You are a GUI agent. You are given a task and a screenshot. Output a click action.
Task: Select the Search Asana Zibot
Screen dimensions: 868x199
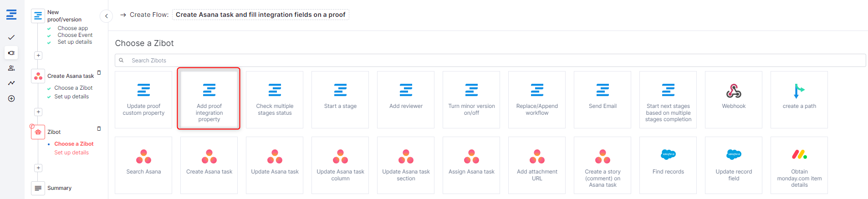[143, 165]
